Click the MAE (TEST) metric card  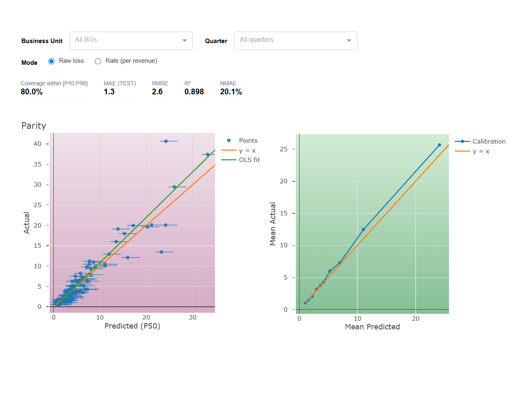(119, 88)
